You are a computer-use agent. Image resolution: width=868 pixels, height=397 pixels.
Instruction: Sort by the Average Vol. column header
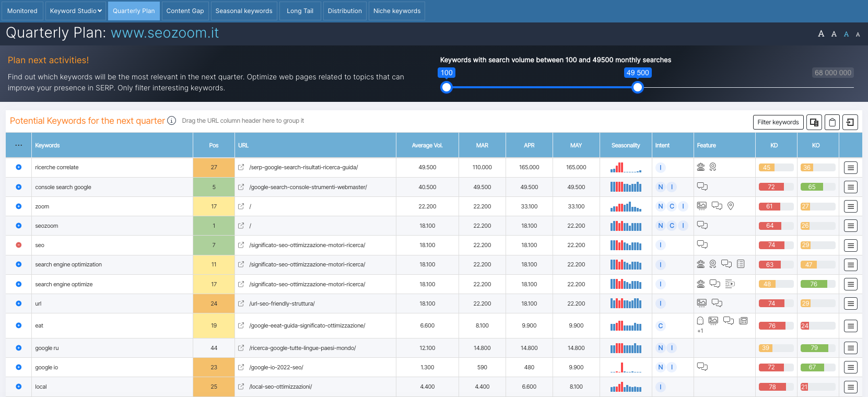427,145
